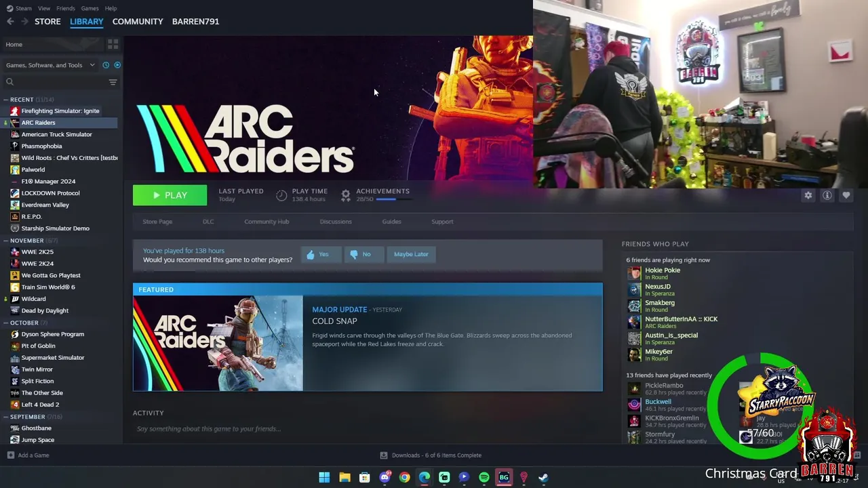Open Spotify from the taskbar
The height and width of the screenshot is (488, 868).
(x=484, y=477)
